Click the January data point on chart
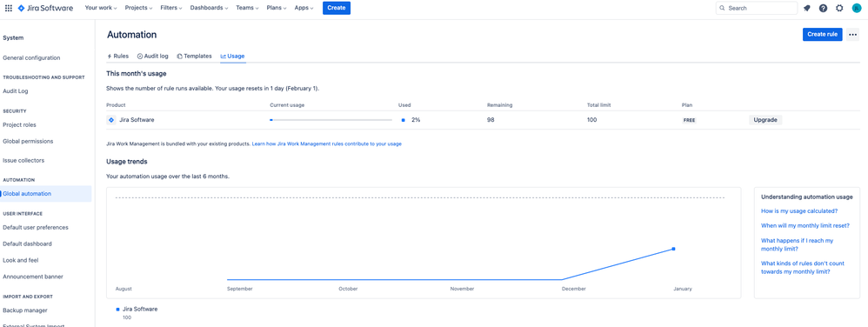 (674, 249)
